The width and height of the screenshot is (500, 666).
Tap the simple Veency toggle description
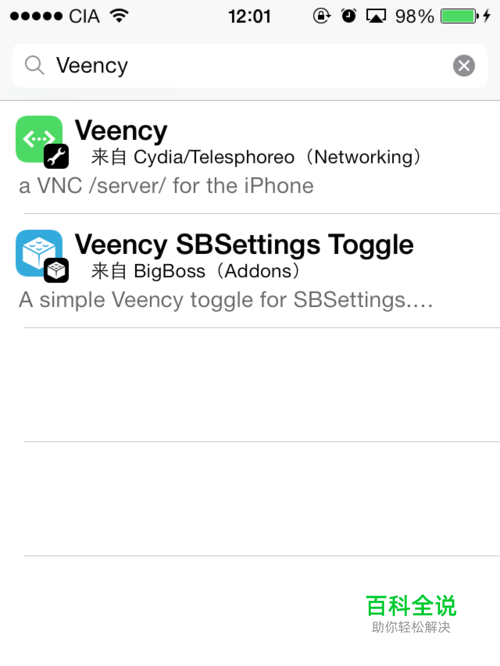[226, 300]
